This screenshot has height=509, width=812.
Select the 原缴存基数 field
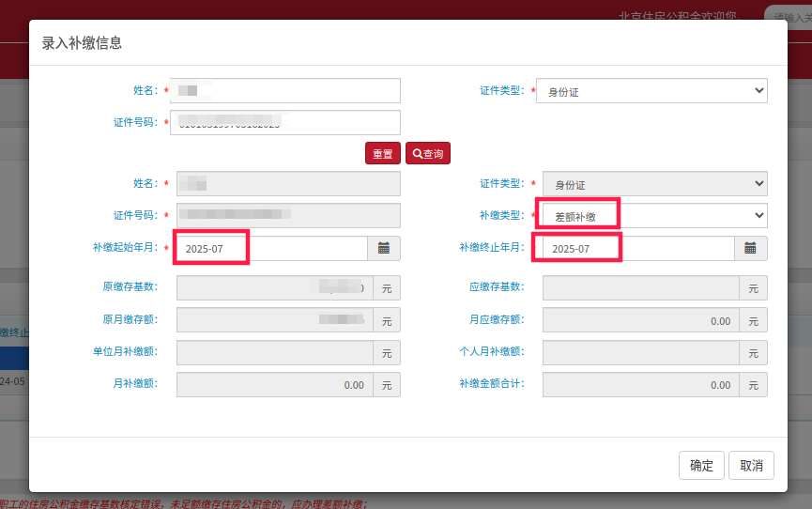pos(274,288)
